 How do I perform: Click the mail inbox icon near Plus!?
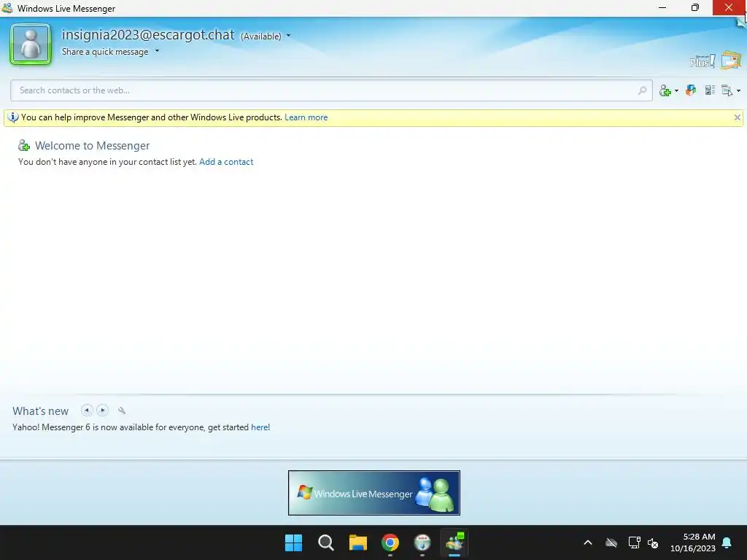(x=731, y=61)
